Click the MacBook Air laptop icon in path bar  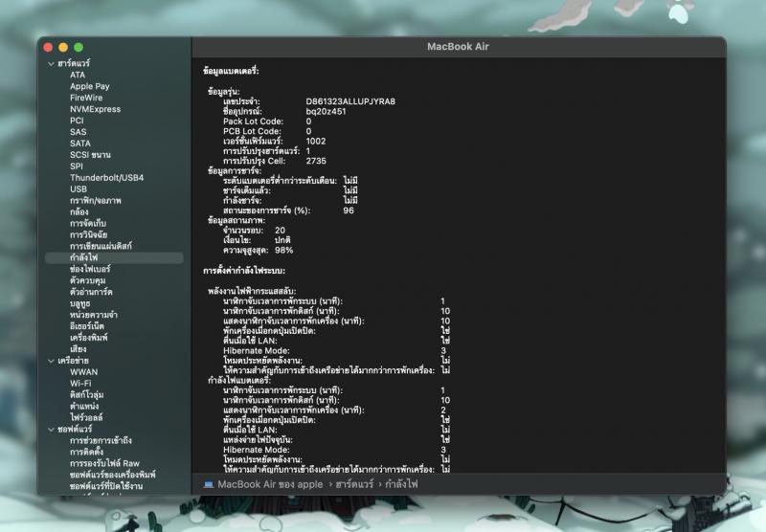(x=209, y=484)
